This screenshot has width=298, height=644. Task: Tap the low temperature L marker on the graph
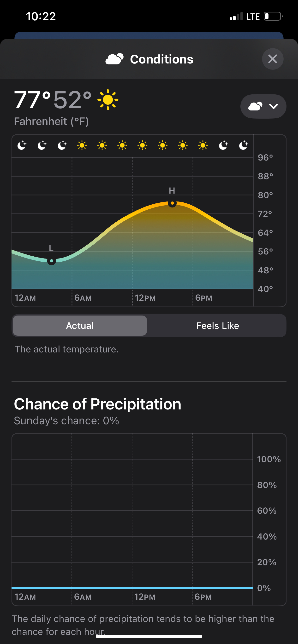click(x=51, y=261)
